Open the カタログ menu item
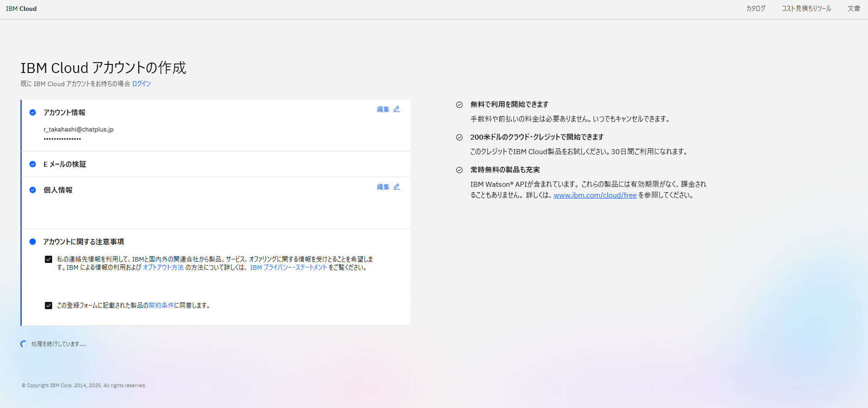868x408 pixels. point(756,9)
